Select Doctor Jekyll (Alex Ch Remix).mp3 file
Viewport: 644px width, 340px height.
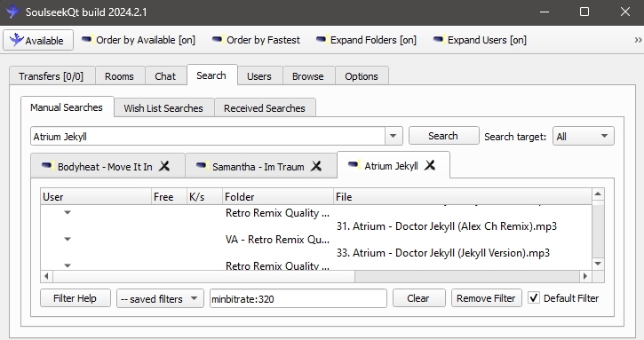447,226
